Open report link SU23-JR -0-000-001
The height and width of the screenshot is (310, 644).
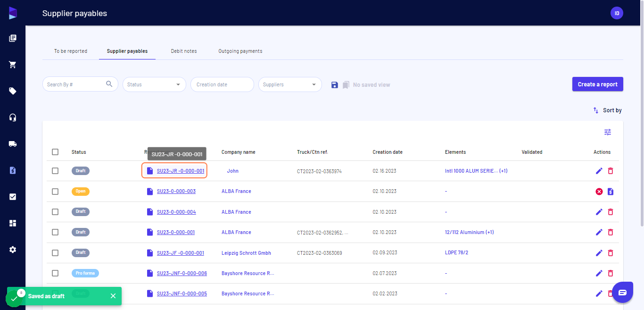pyautogui.click(x=181, y=171)
